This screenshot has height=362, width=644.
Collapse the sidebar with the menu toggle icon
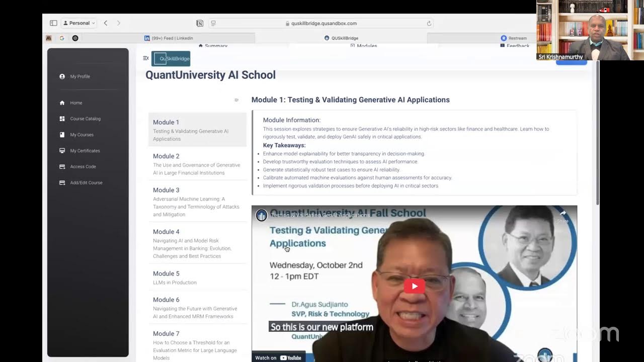(146, 58)
